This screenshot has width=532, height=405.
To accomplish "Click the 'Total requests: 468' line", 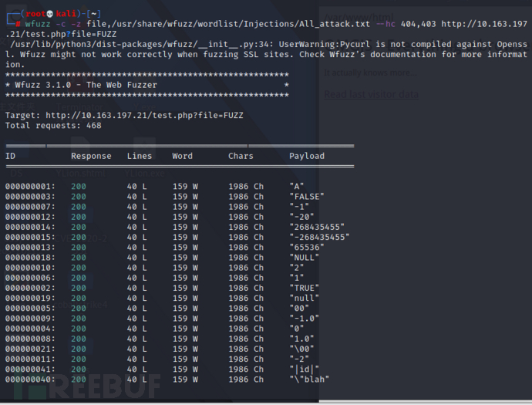I will (53, 126).
